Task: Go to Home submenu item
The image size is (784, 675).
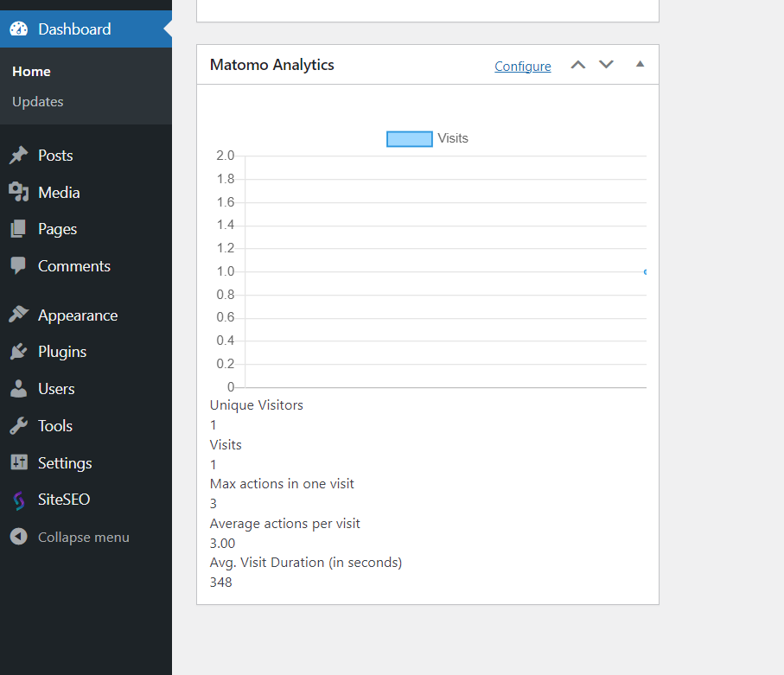Action: (31, 72)
